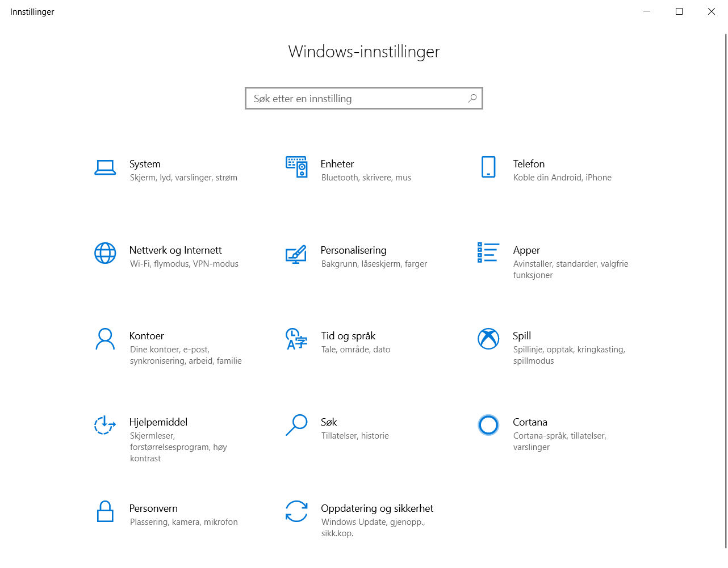Maximize the Innstillinger window
Image resolution: width=728 pixels, height=568 pixels.
(679, 11)
